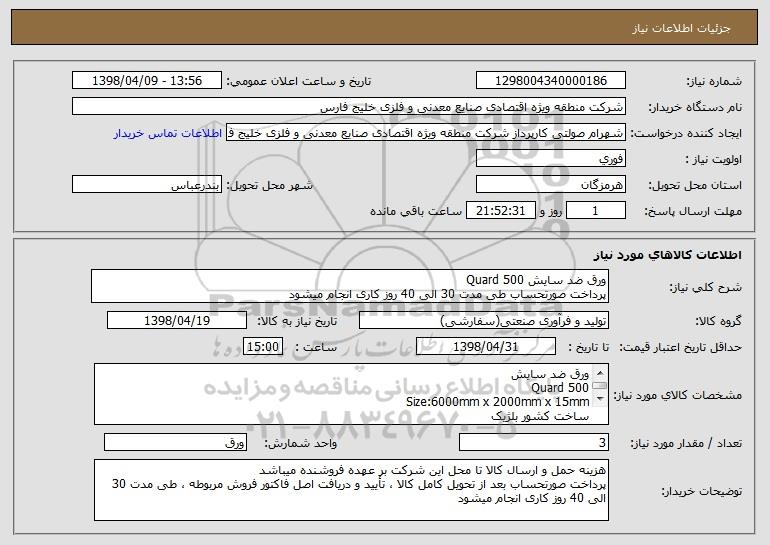The width and height of the screenshot is (770, 545).
Task: Click the label نام دستگاه خریدار
Action: coord(695,107)
